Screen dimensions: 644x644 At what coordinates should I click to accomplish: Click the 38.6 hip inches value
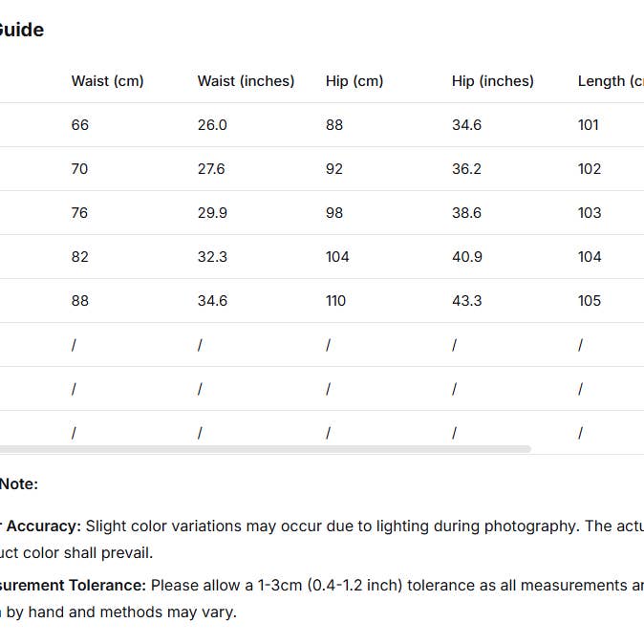tap(466, 213)
